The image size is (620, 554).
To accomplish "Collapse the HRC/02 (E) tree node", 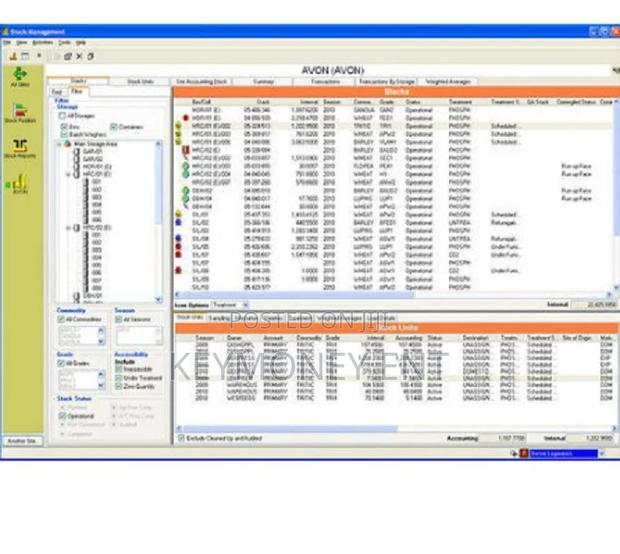I will [68, 228].
